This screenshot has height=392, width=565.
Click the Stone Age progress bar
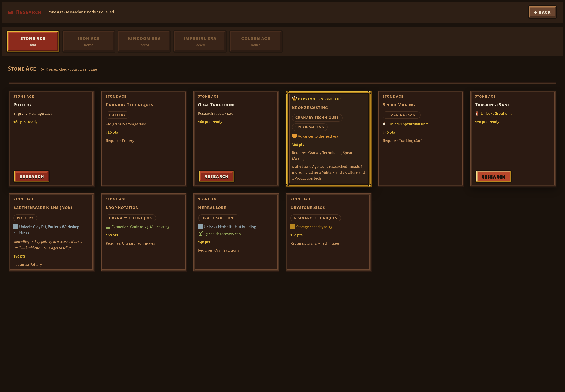click(x=282, y=83)
